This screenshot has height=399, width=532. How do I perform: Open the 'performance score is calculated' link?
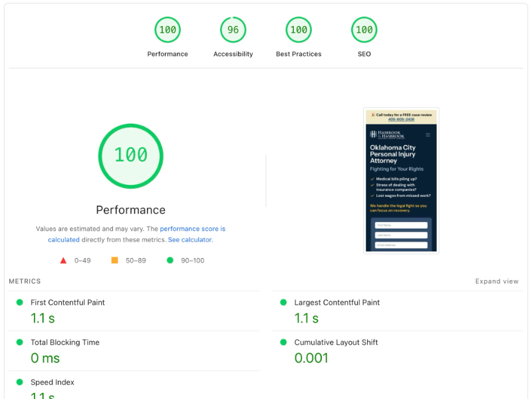click(x=192, y=229)
